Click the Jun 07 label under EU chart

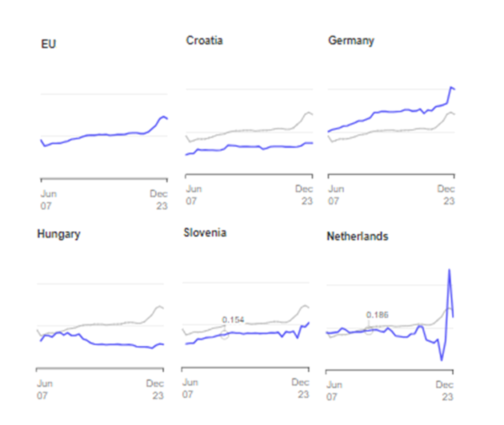48,200
